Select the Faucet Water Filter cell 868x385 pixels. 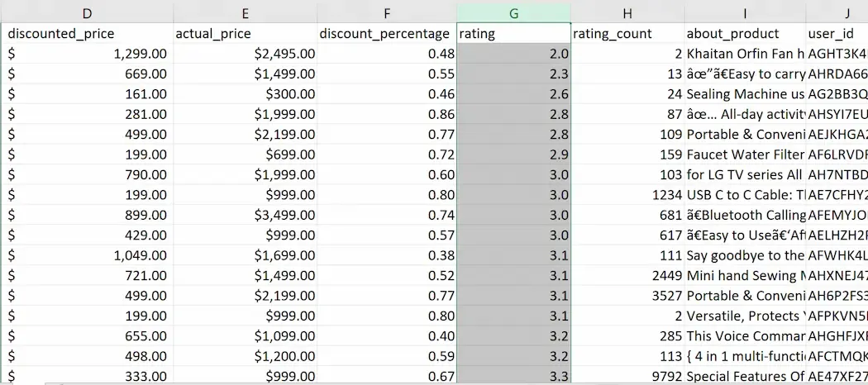[745, 154]
